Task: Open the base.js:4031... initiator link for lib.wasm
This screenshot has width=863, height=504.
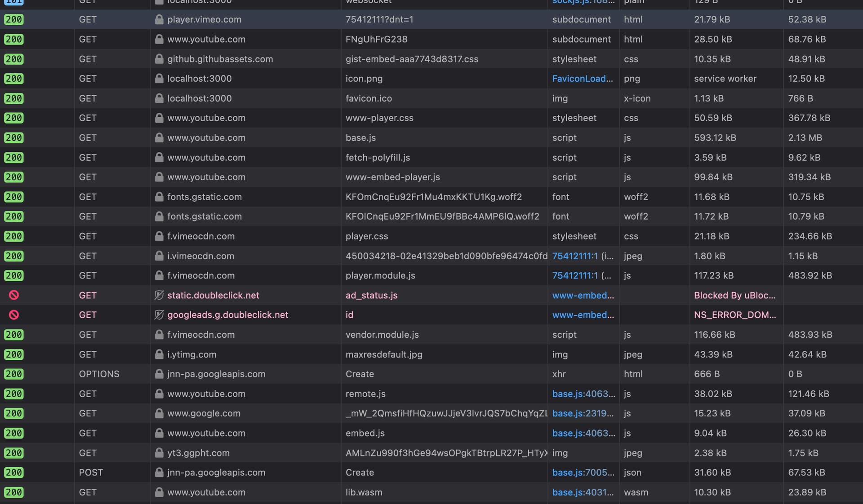Action: click(583, 492)
